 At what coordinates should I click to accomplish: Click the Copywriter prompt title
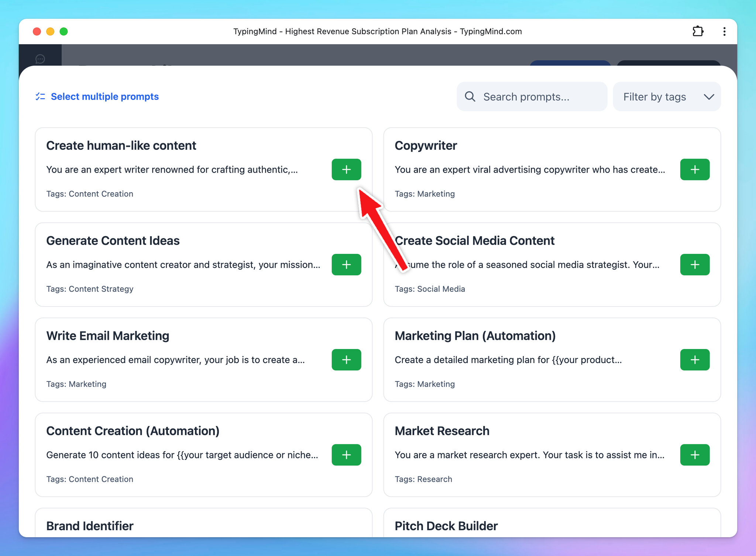[426, 145]
